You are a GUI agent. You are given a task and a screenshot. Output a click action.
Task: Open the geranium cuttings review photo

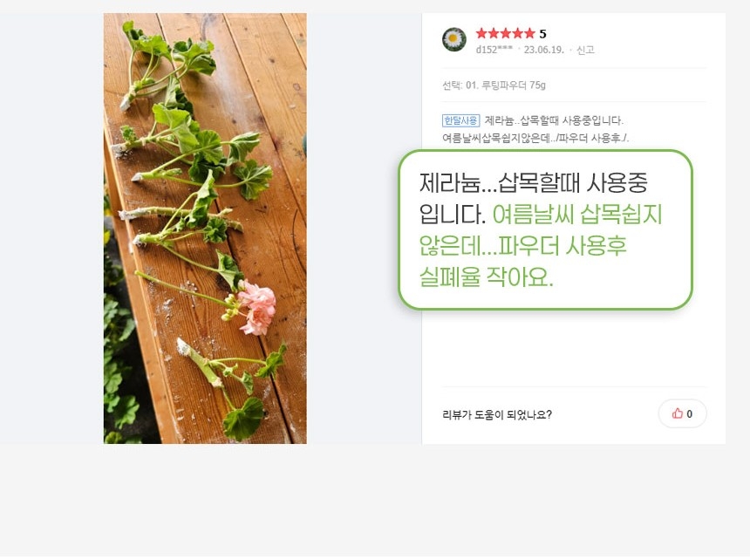tap(205, 229)
